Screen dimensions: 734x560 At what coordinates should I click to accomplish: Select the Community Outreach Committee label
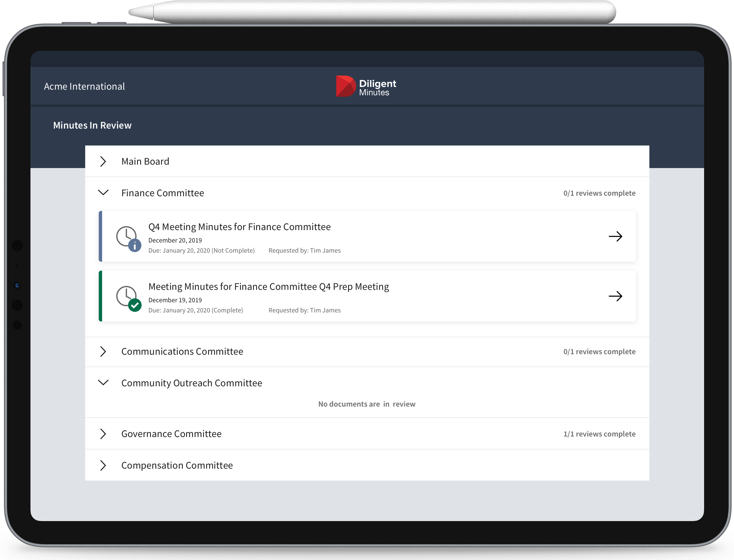(192, 383)
